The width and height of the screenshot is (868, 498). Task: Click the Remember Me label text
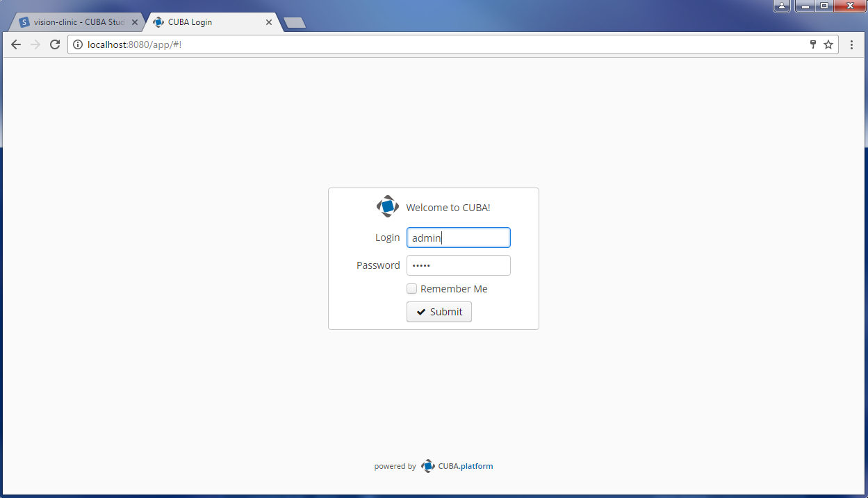[454, 289]
